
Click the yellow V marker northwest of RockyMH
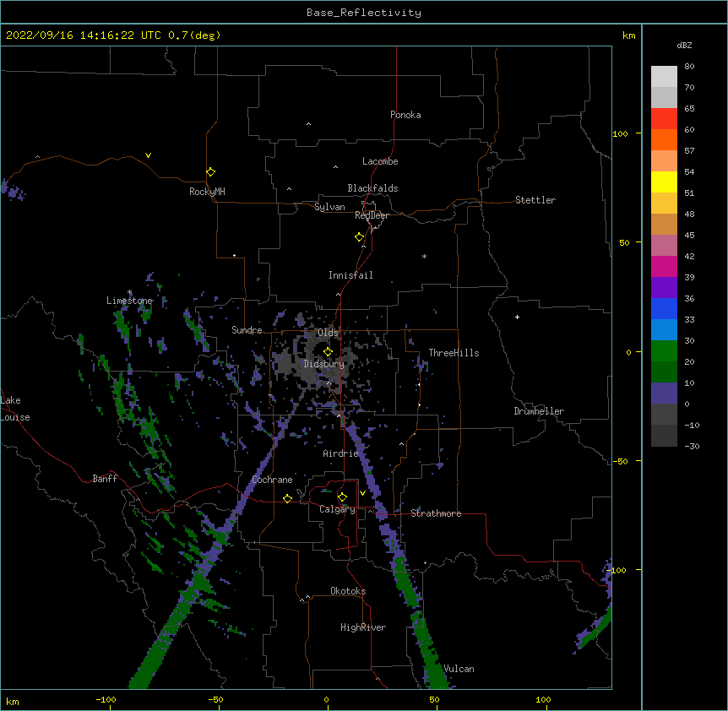[148, 155]
